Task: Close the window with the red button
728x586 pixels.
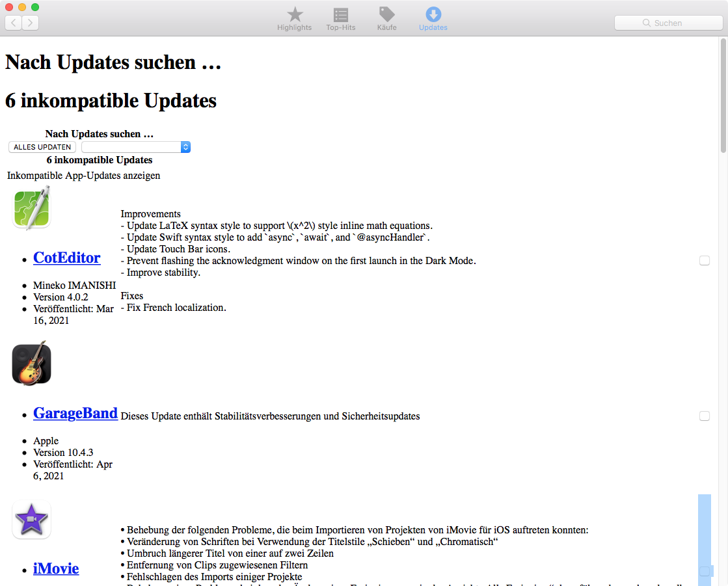Action: coord(9,7)
